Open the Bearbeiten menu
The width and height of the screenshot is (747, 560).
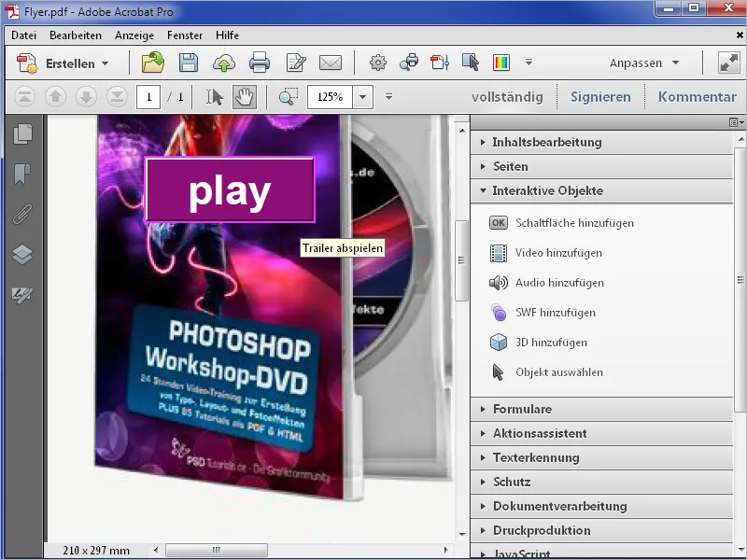click(76, 35)
